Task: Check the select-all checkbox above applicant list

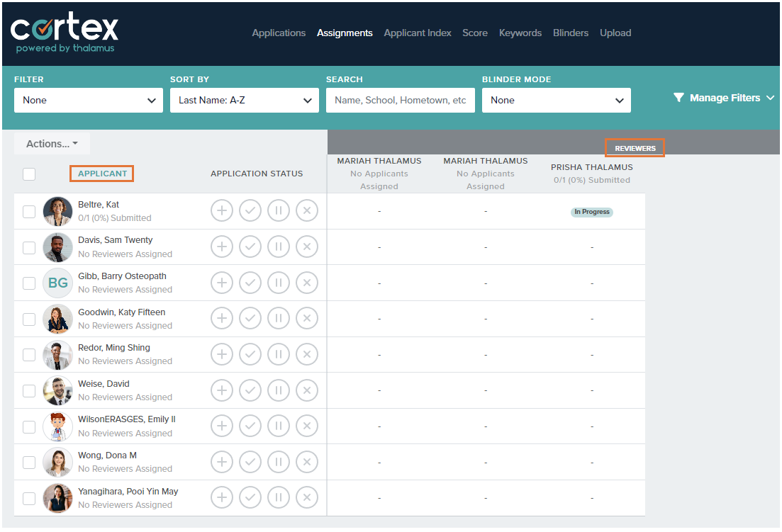Action: tap(29, 174)
